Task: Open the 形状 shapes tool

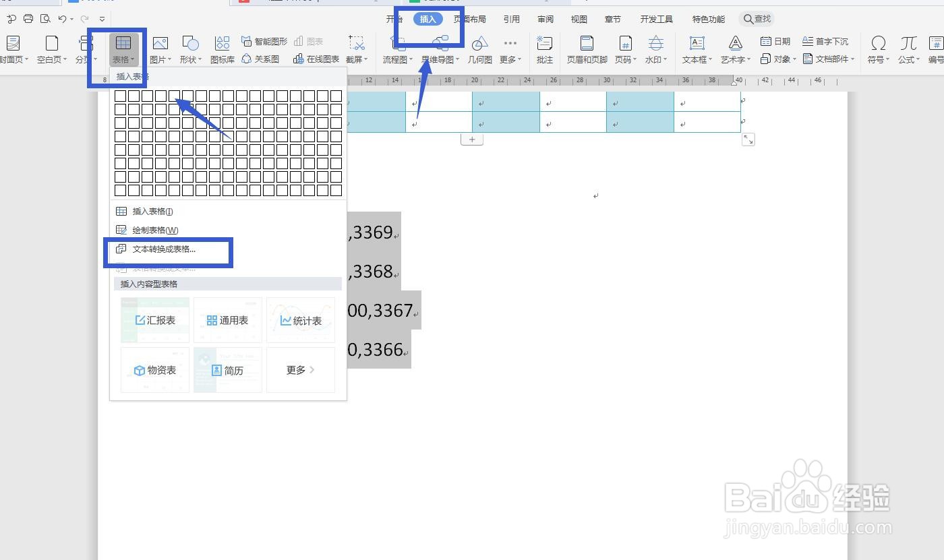Action: pyautogui.click(x=190, y=49)
